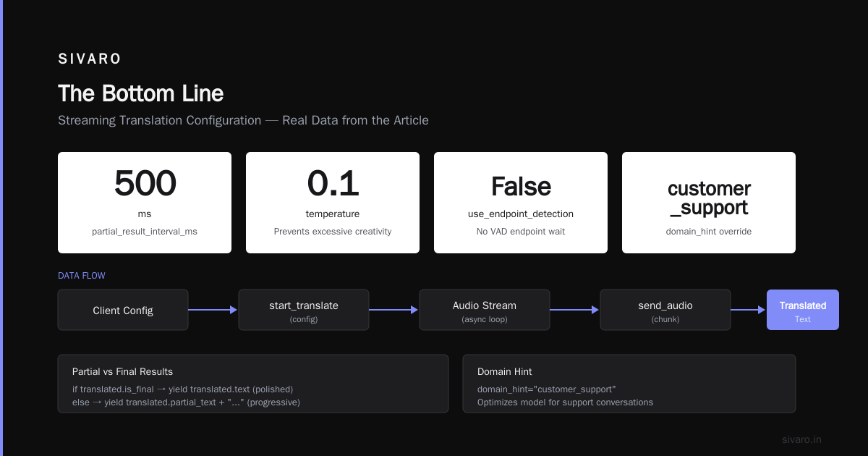This screenshot has height=456, width=868.
Task: Click the SIVARO brand text
Action: [x=90, y=59]
